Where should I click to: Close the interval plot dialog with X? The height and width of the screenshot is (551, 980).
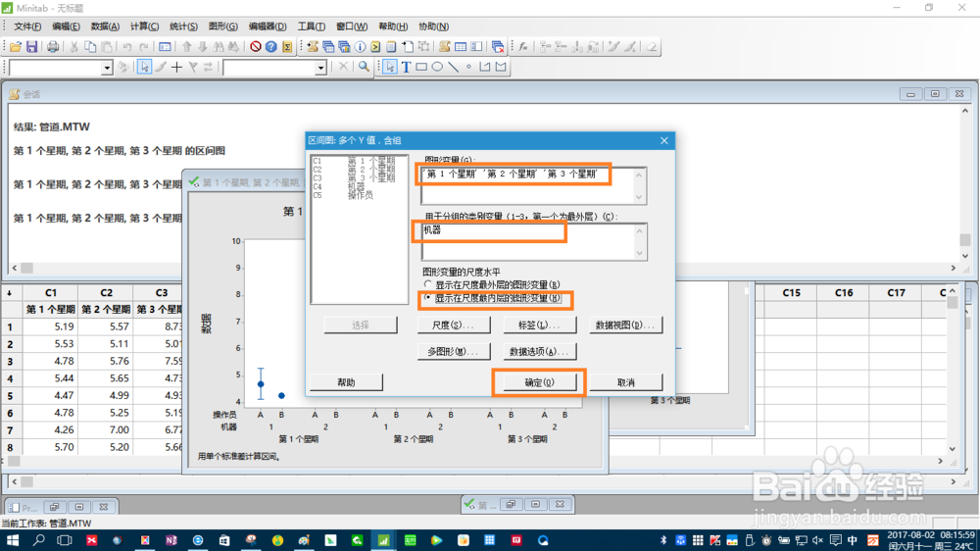(x=663, y=141)
